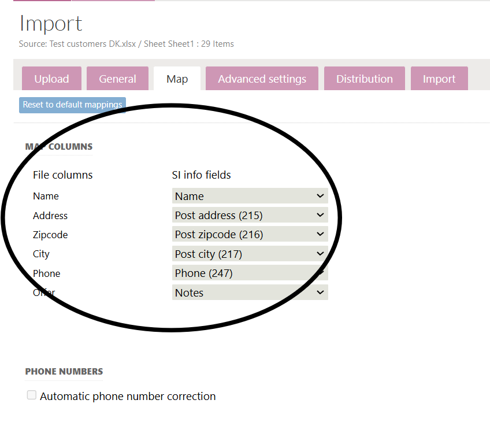
Task: Expand the Name field mapping dropdown
Action: [x=250, y=196]
